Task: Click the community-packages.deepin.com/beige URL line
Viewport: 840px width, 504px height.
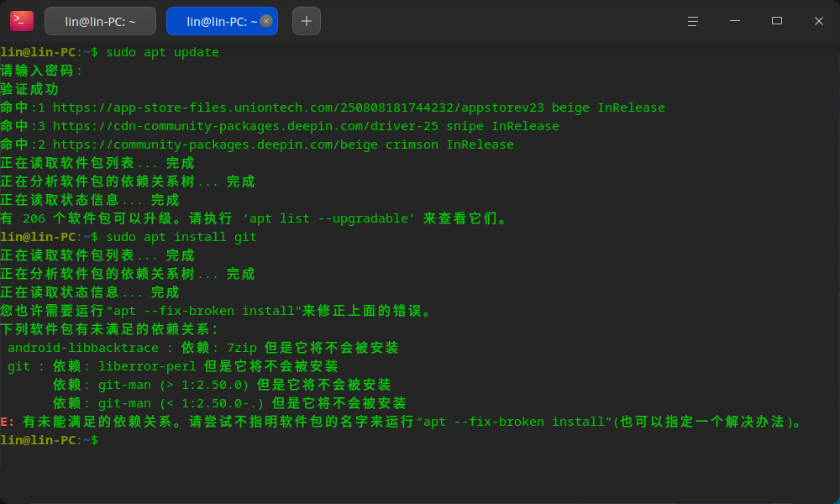Action: (x=256, y=144)
